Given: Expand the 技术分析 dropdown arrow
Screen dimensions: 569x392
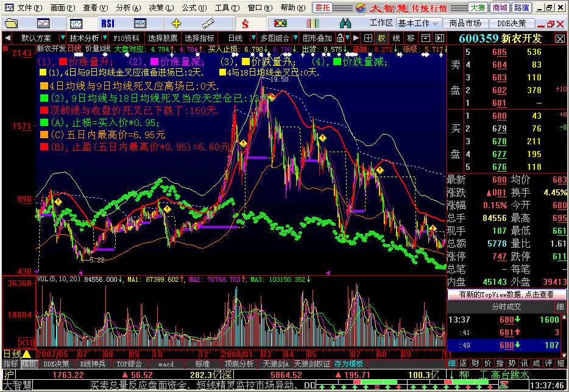Looking at the screenshot, I should click(105, 38).
